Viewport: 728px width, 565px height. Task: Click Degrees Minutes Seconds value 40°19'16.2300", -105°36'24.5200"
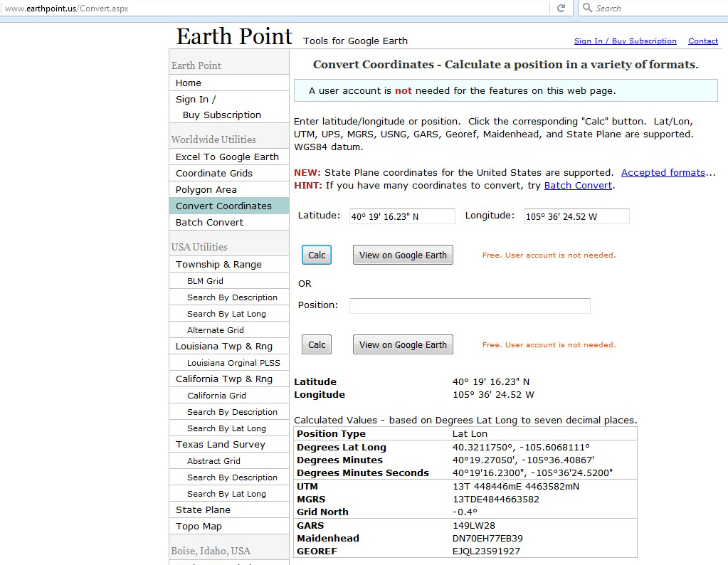pyautogui.click(x=532, y=473)
